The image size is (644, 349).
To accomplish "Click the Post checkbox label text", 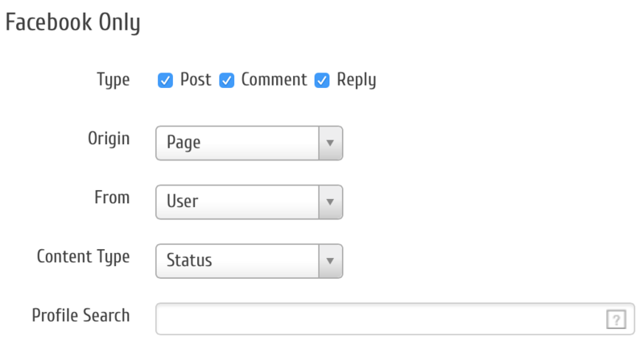I will (x=196, y=80).
